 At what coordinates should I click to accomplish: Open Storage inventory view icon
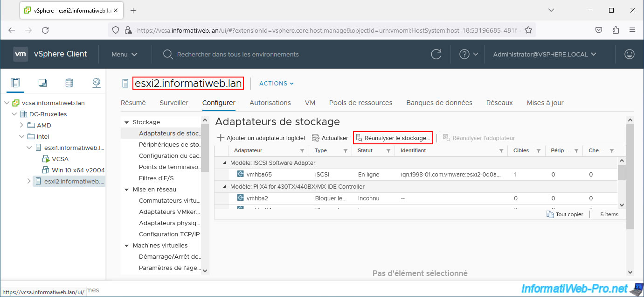pyautogui.click(x=69, y=83)
